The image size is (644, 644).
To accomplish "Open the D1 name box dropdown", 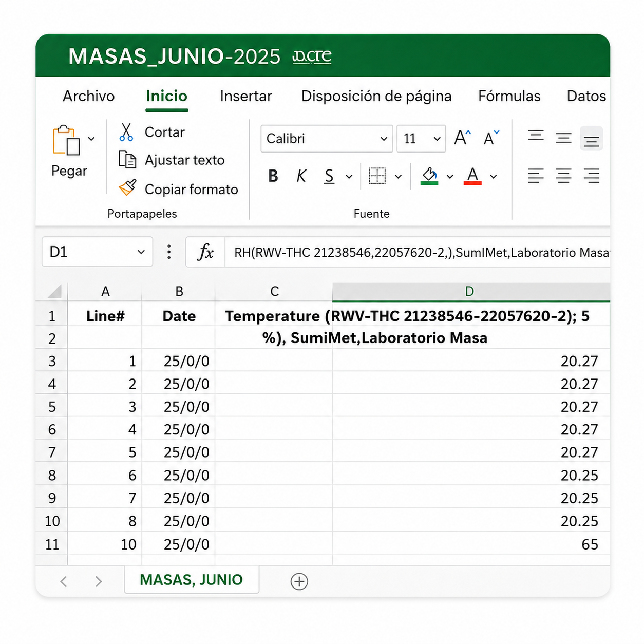I will 141,252.
